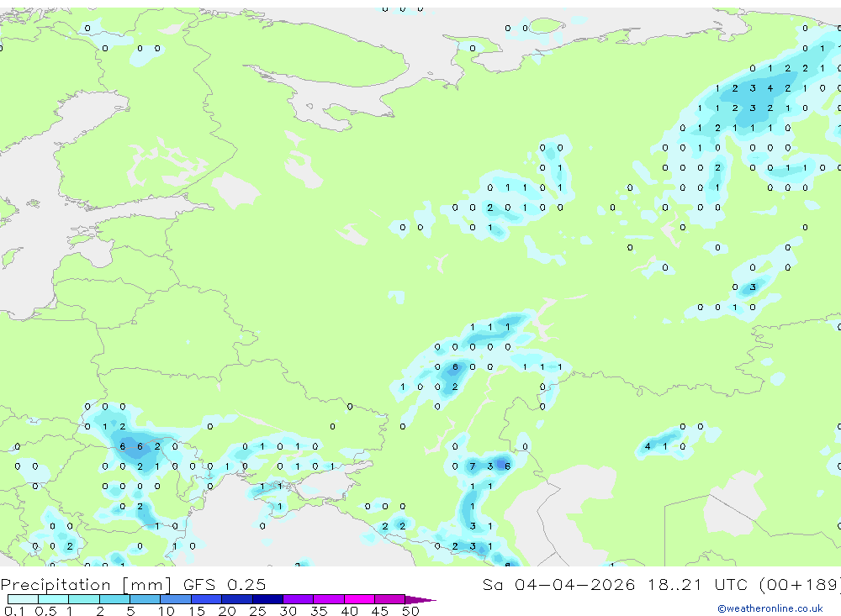Select the 20–25 mm dark blue legend swatch
The height and width of the screenshot is (616, 841).
click(236, 599)
